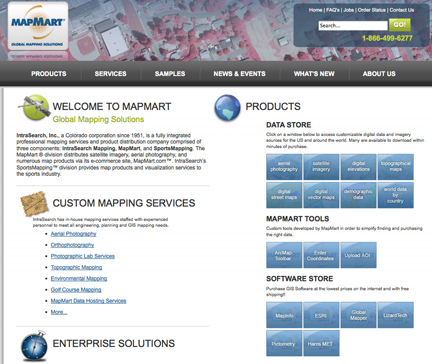Open the Orthophotography link

72,245
